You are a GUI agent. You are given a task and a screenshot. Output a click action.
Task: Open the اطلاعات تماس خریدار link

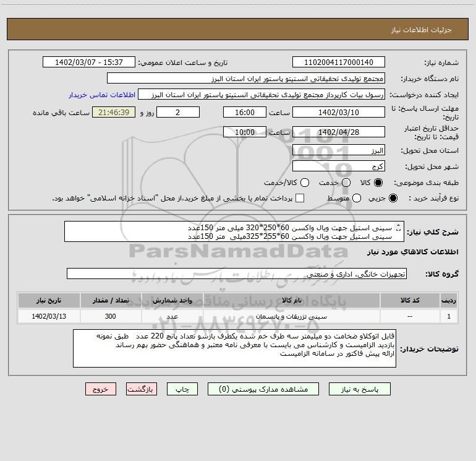[102, 95]
